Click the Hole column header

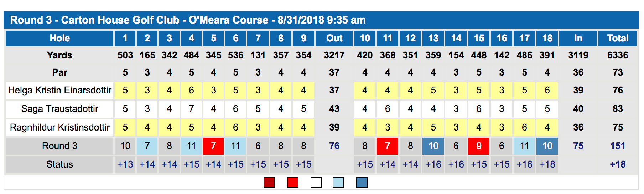(59, 38)
